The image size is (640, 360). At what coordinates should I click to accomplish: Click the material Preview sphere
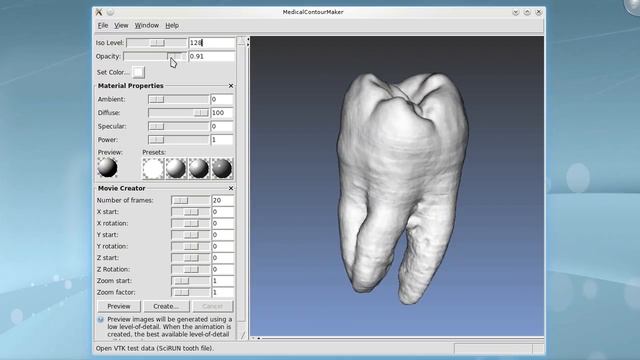pyautogui.click(x=108, y=168)
